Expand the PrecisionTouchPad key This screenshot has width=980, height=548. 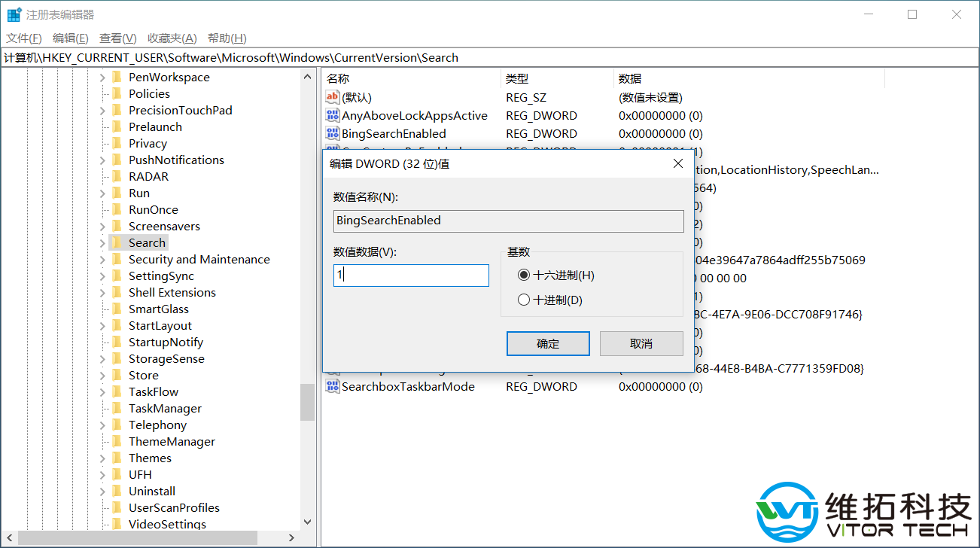[102, 110]
